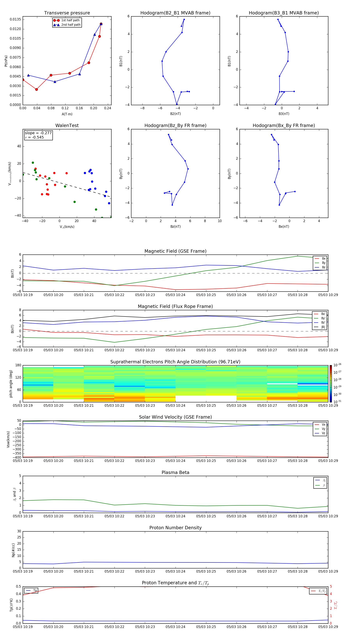Click the pitch angle color scale bar
The image size is (351, 644).
[331, 383]
